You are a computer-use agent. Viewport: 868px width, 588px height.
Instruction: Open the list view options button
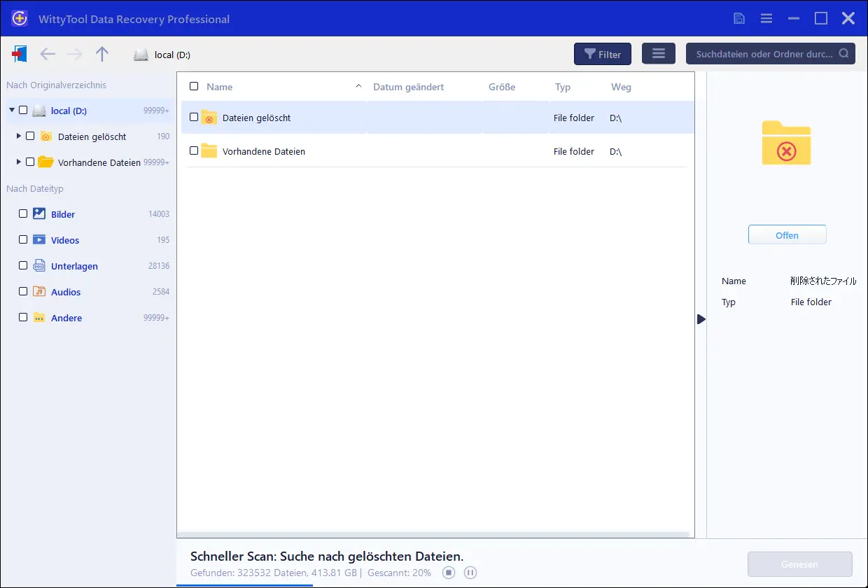tap(658, 54)
